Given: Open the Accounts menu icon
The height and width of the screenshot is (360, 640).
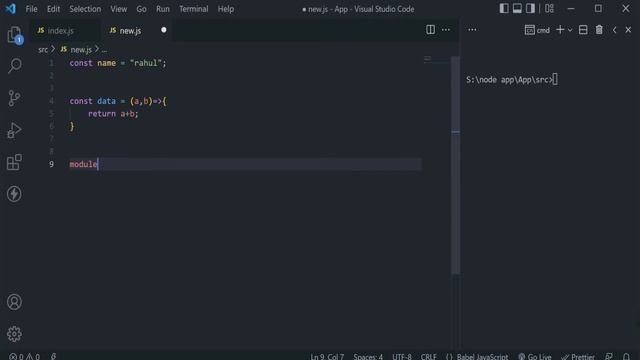Looking at the screenshot, I should pyautogui.click(x=14, y=302).
